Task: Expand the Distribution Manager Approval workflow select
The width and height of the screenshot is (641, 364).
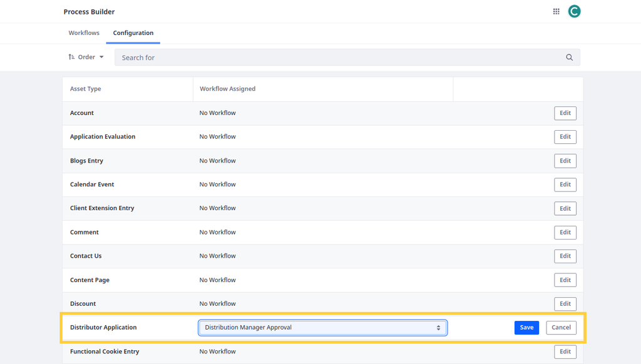Action: (x=322, y=328)
